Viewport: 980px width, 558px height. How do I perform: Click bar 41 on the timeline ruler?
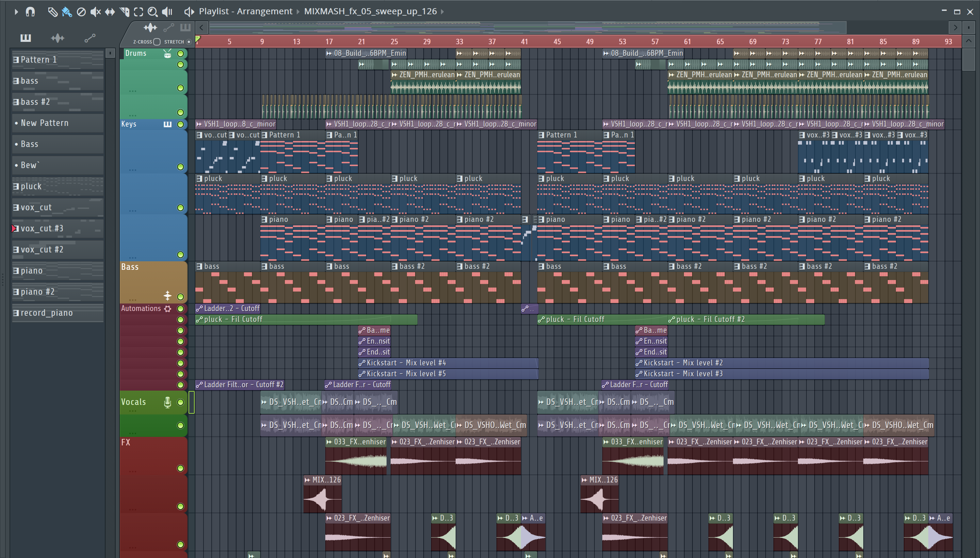coord(524,42)
